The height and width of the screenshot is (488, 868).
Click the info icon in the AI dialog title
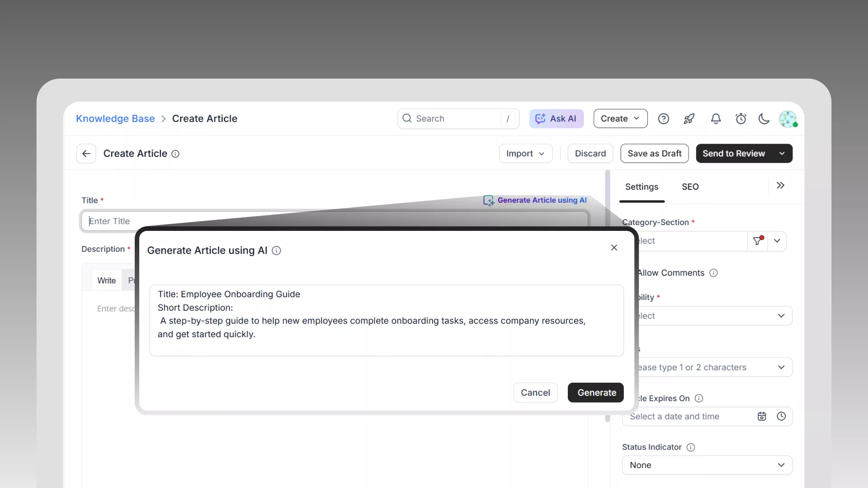pyautogui.click(x=276, y=251)
